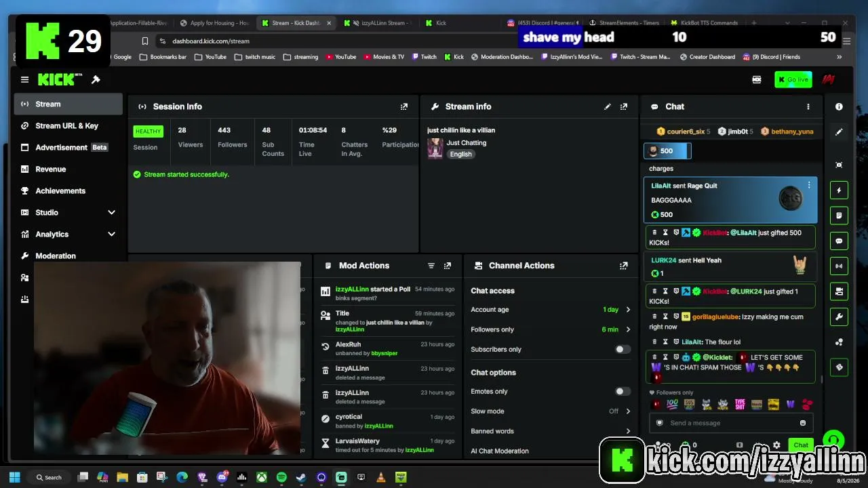Image resolution: width=868 pixels, height=488 pixels.
Task: Click the green Chat send button
Action: coord(801,445)
